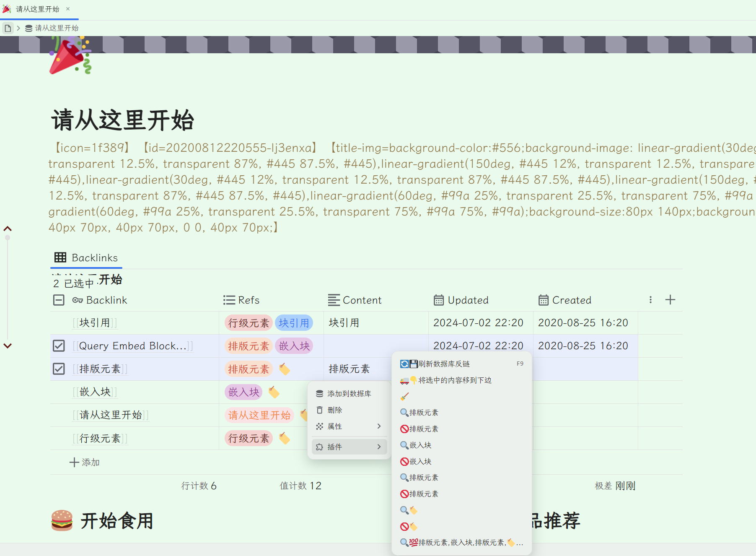Open the [[请从这里开始]] backlink cell
Screen dimensions: 756x556
(x=111, y=415)
